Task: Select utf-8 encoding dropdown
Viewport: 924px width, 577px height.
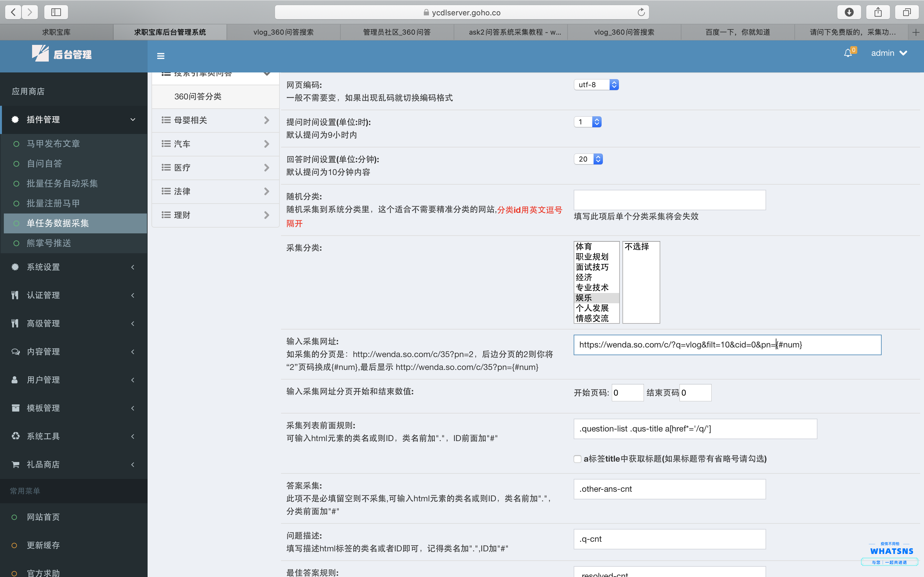Action: 595,84
